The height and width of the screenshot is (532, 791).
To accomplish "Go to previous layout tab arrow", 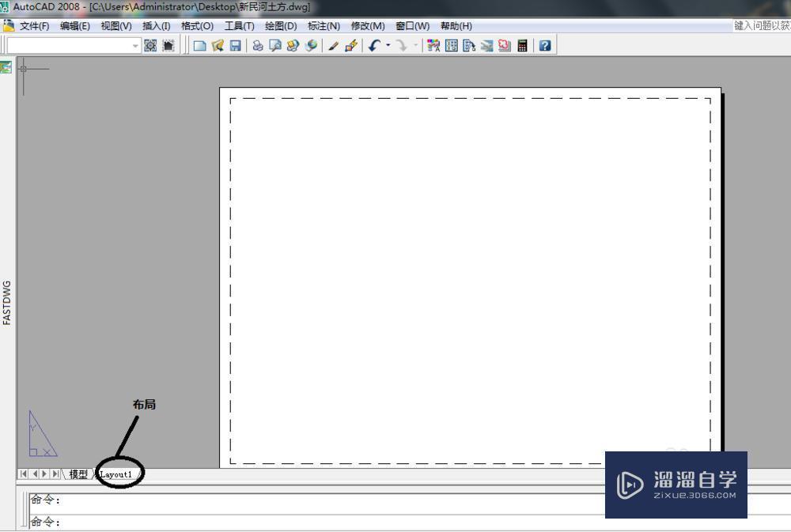I will (x=34, y=474).
